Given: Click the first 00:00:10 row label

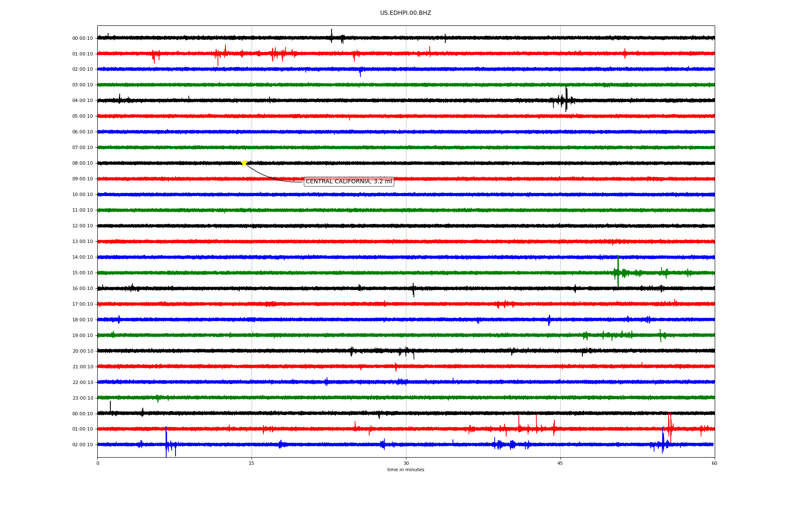Looking at the screenshot, I should (x=82, y=39).
